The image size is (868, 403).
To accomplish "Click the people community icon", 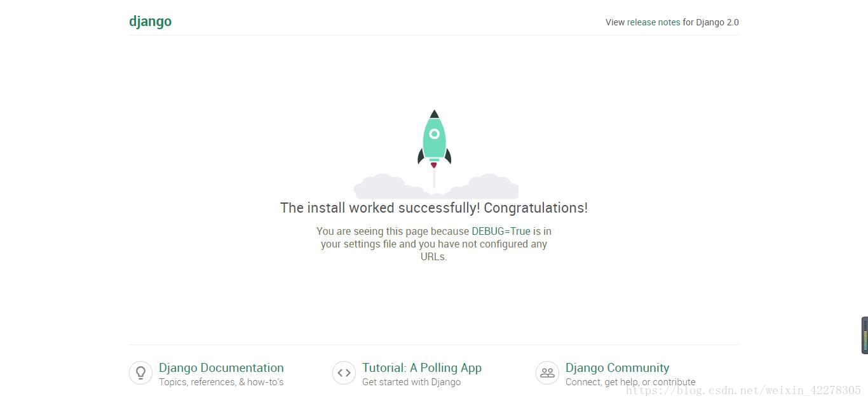I will 547,373.
